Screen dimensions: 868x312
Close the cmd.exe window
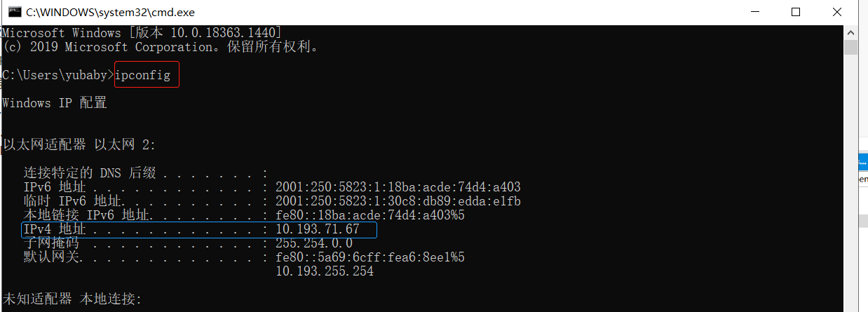tap(836, 12)
